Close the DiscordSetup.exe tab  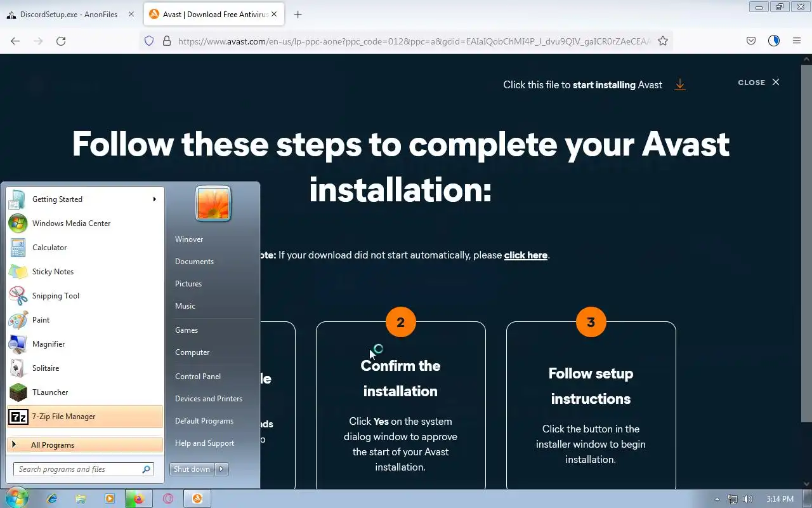(x=131, y=14)
